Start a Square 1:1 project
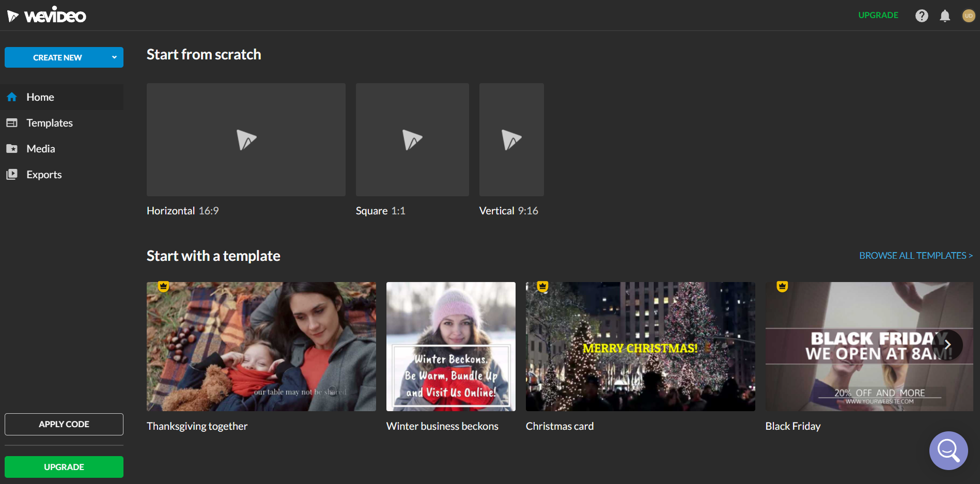 point(412,140)
